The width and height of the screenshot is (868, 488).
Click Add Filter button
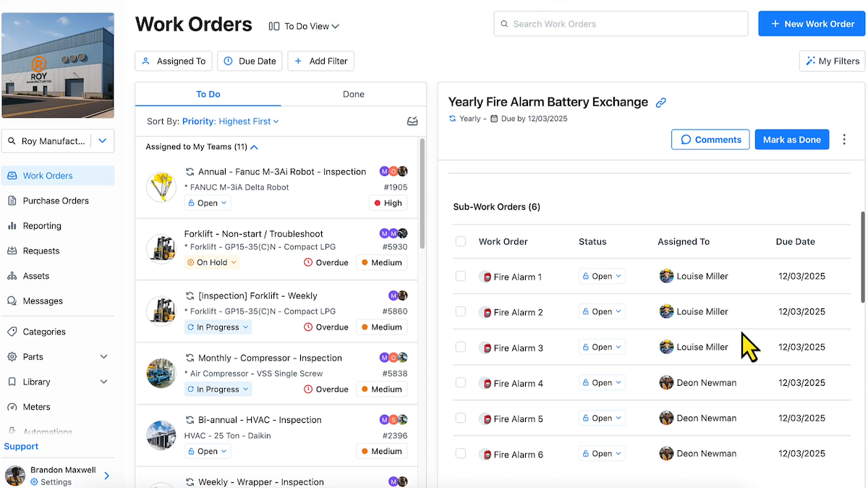(320, 61)
